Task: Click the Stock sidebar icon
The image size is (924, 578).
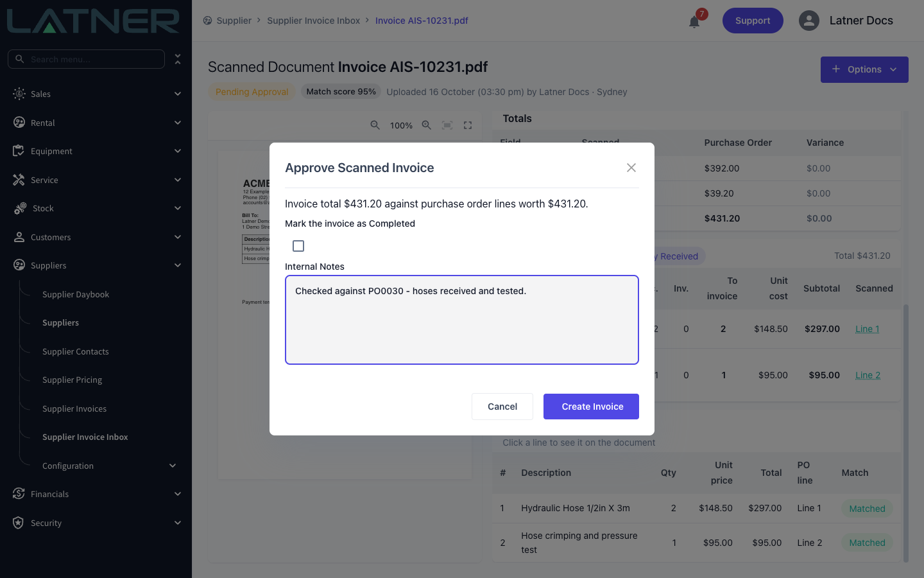Action: [x=20, y=208]
